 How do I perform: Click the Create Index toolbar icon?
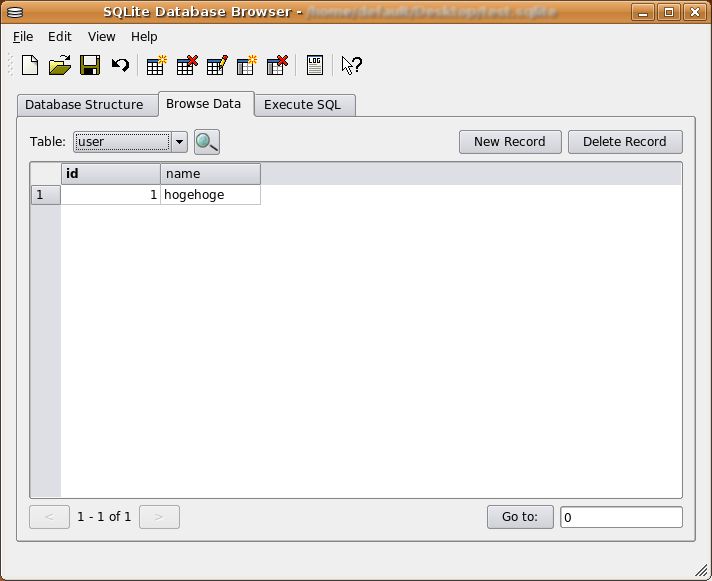tap(247, 66)
